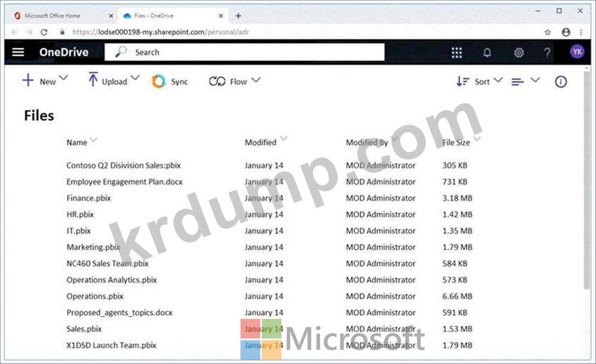Expand the Modified column header menu
The height and width of the screenshot is (364, 596).
pos(284,140)
